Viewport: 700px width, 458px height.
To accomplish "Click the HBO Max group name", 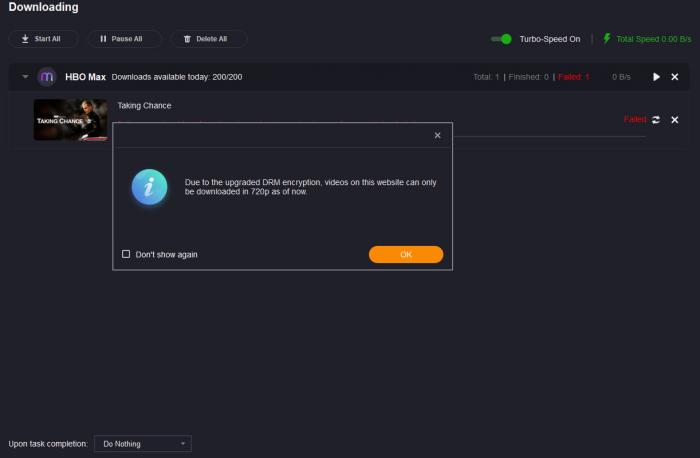I will coord(85,77).
